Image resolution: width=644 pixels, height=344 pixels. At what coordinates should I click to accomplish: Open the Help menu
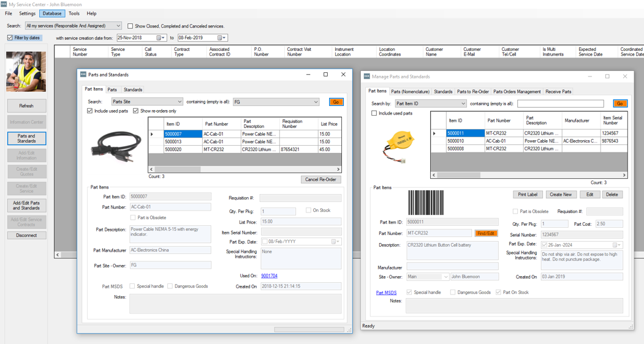click(91, 13)
